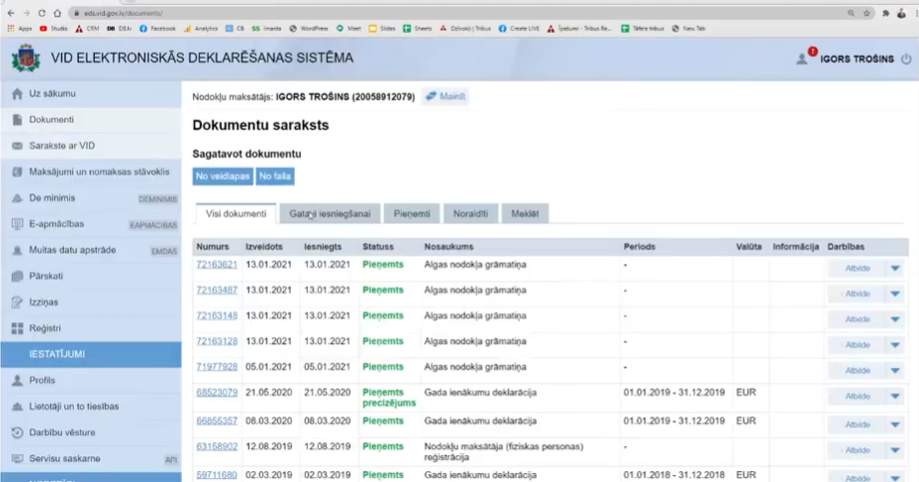Screen dimensions: 919x482
Task: Click the No veidlapas button
Action: coord(221,177)
